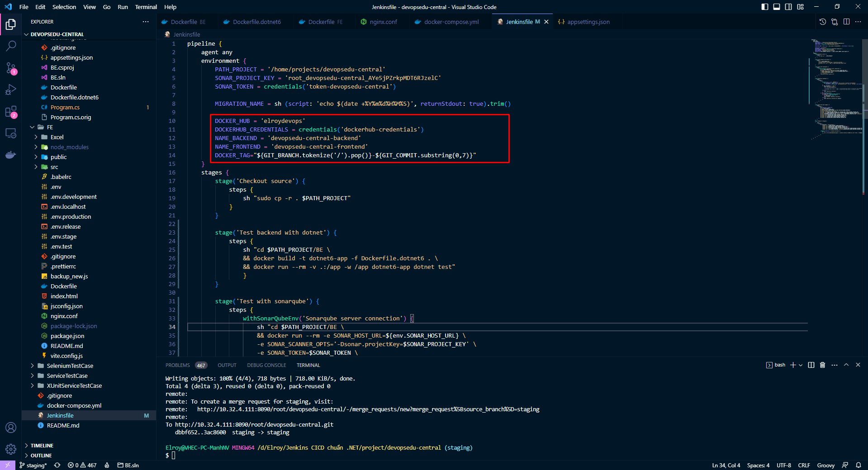This screenshot has width=868, height=470.
Task: Click the remote window indicator in status bar
Action: point(8,465)
